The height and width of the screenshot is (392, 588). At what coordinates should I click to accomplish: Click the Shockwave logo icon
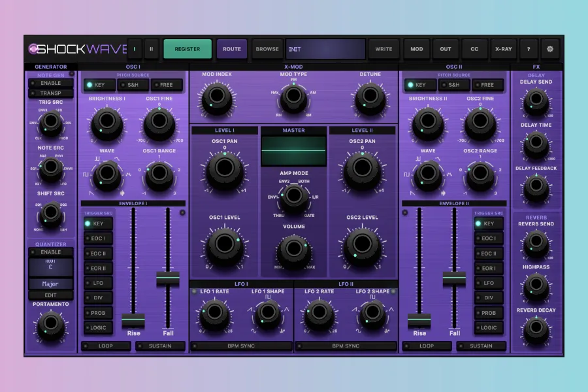pyautogui.click(x=34, y=49)
